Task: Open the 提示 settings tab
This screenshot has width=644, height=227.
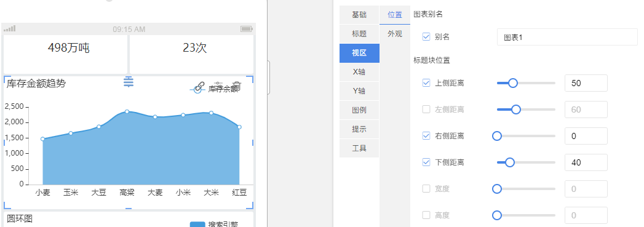Action: (x=359, y=129)
